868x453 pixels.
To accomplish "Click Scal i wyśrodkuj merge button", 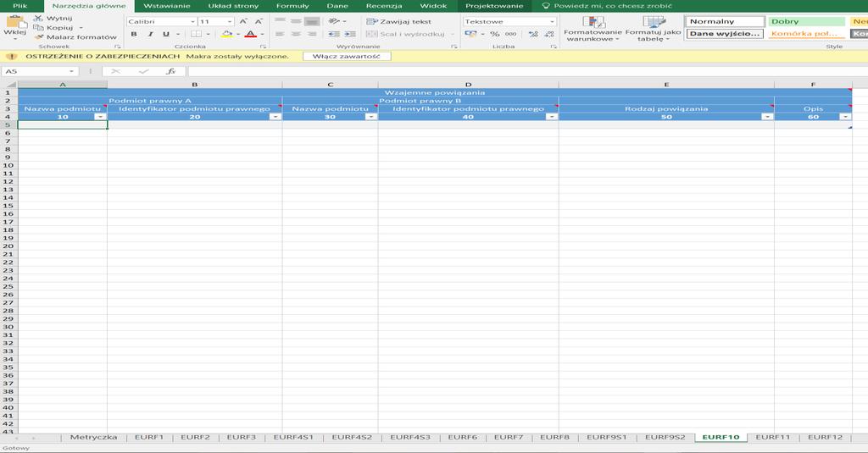I will tap(406, 35).
